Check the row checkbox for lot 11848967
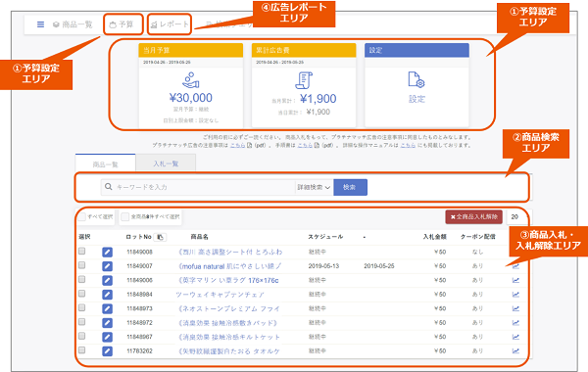This screenshot has height=372, width=588. click(81, 336)
